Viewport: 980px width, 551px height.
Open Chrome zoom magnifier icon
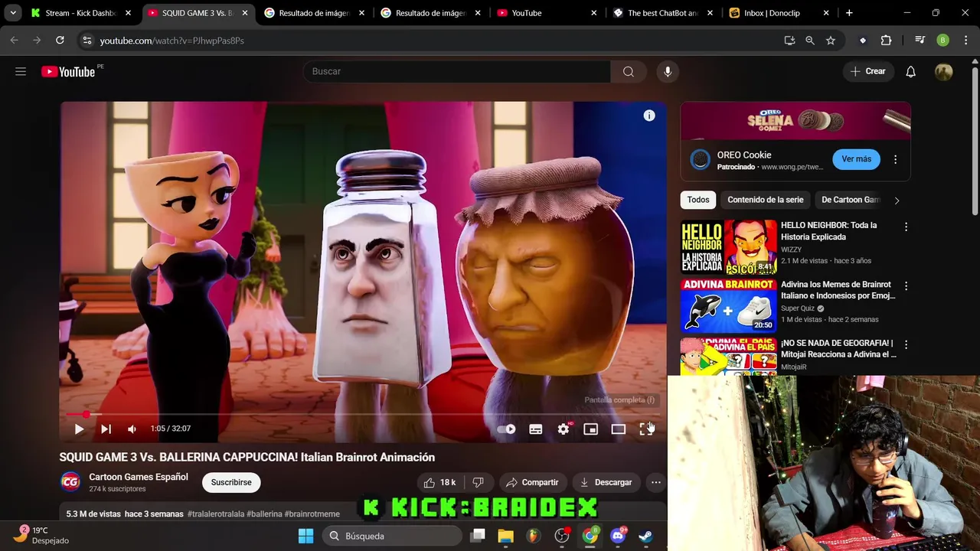coord(810,41)
